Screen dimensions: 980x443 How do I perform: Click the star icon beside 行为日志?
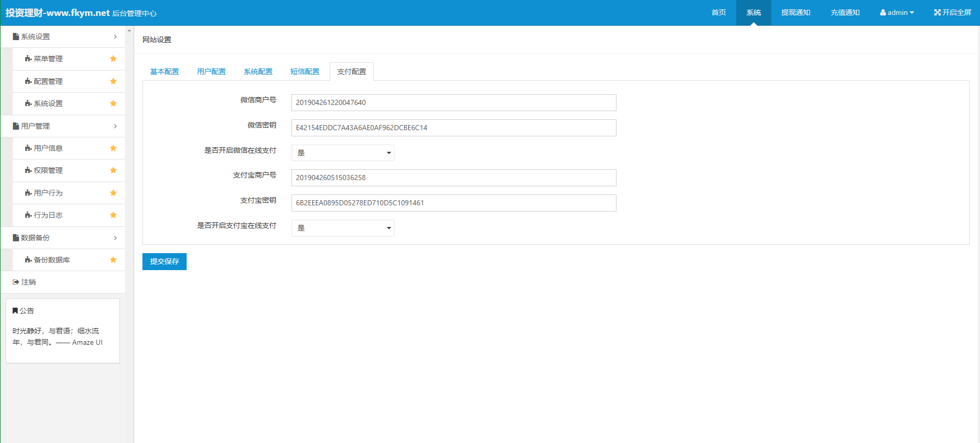(x=113, y=215)
